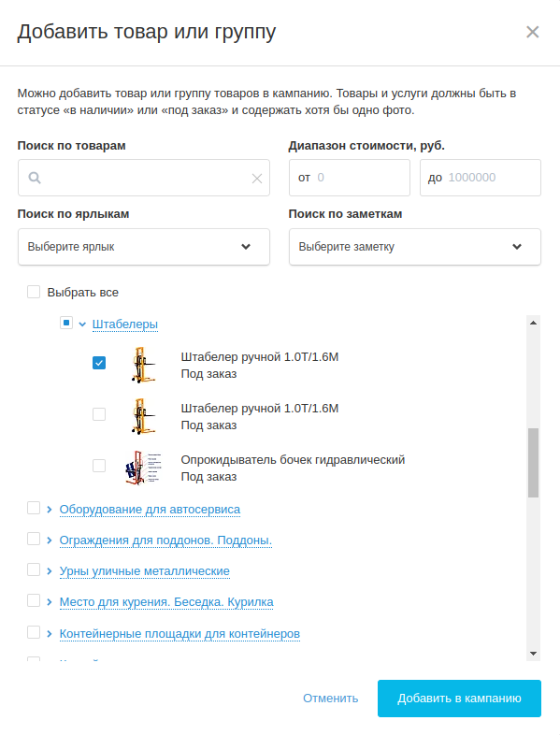Expand Урны уличные металлические group
Screen dimensions: 560x735
click(50, 571)
